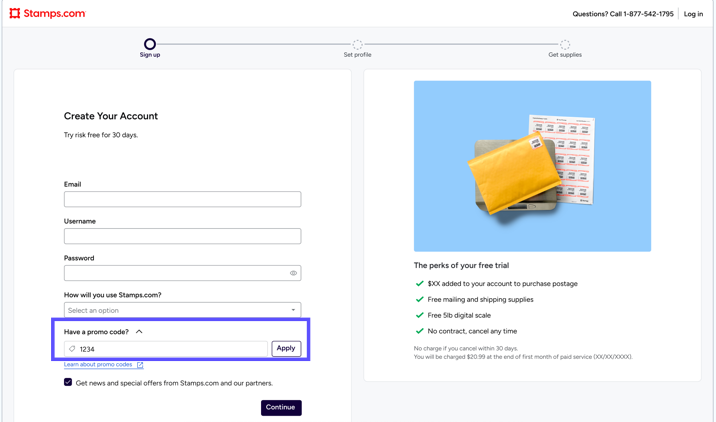
Task: Select the Set profile step label
Action: 357,55
